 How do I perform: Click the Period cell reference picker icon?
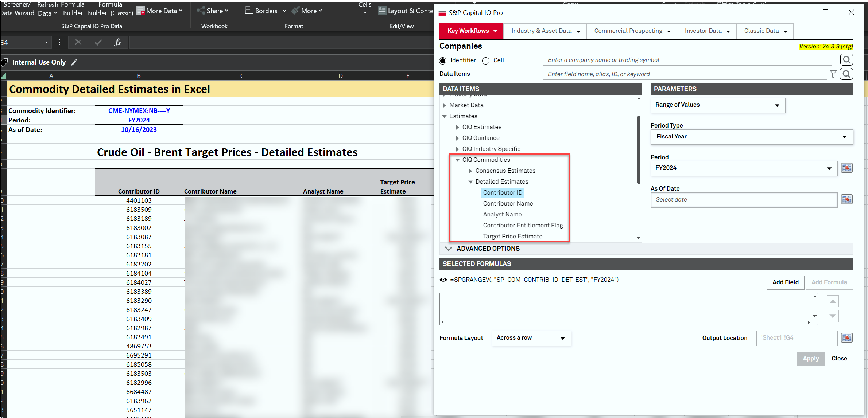[846, 168]
